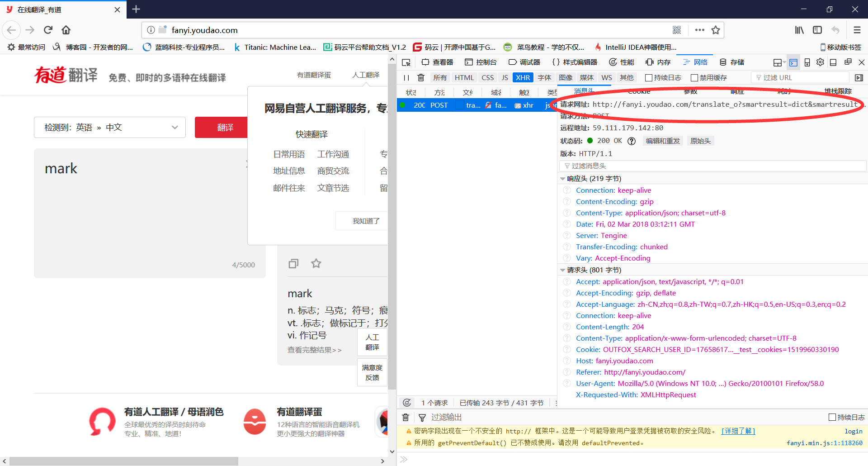Click the page vertical scrollbar

pos(392,226)
